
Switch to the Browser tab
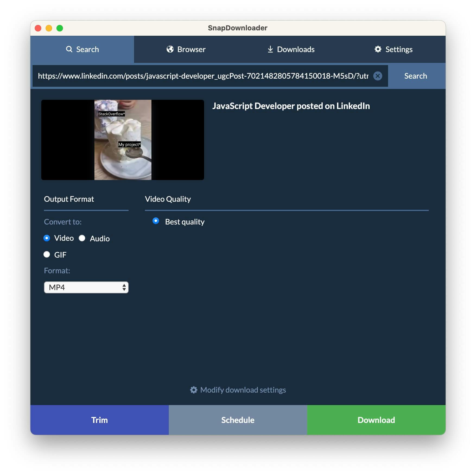(x=186, y=49)
